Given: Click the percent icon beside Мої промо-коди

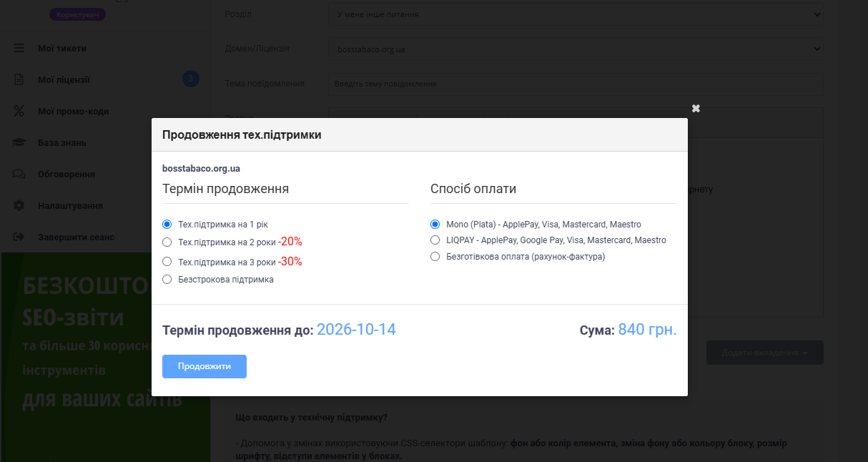Looking at the screenshot, I should [19, 112].
